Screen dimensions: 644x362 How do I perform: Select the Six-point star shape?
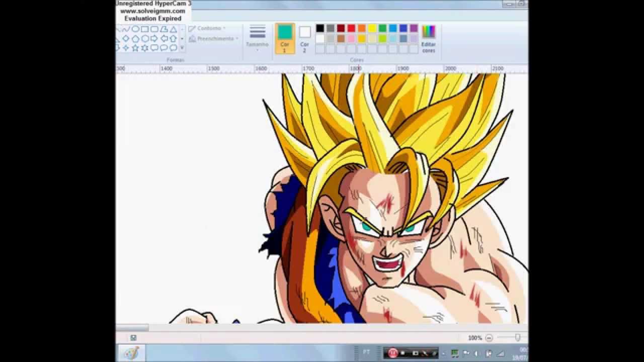pyautogui.click(x=145, y=48)
